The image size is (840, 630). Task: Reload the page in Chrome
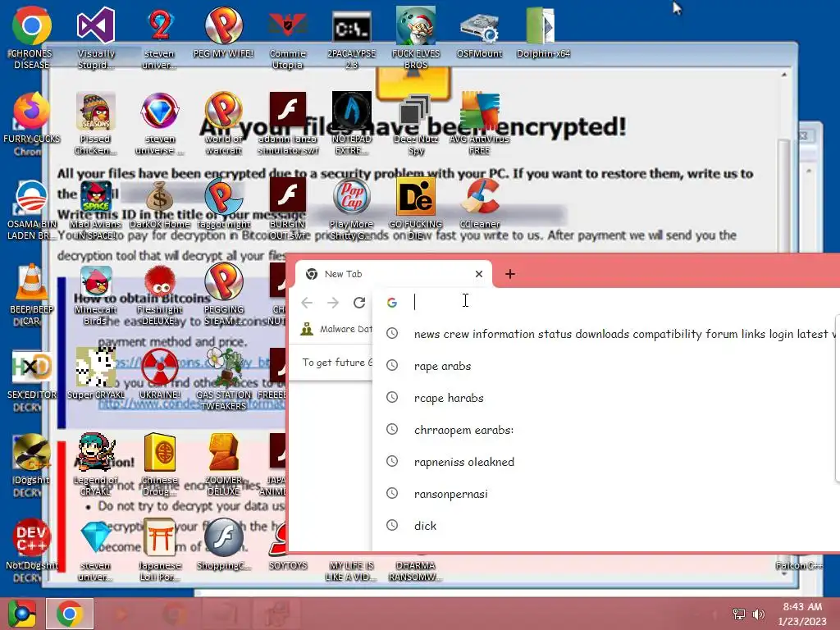pyautogui.click(x=359, y=303)
